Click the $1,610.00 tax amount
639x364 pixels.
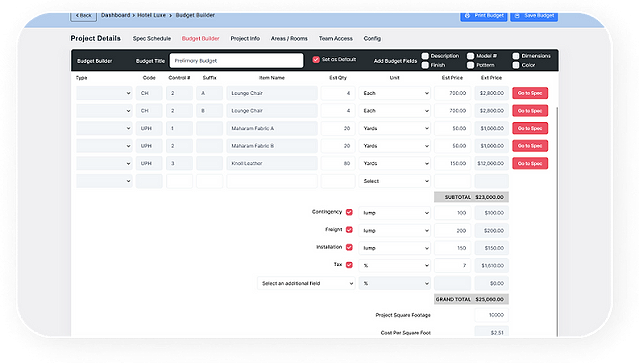pos(491,265)
